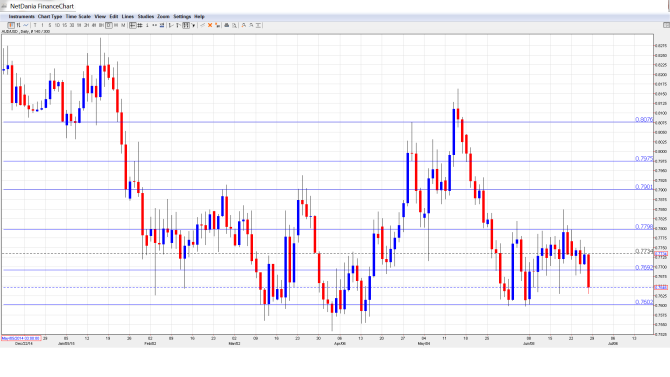This screenshot has height=377, width=670.
Task: Click the red date box on time axis
Action: pyautogui.click(x=21, y=339)
